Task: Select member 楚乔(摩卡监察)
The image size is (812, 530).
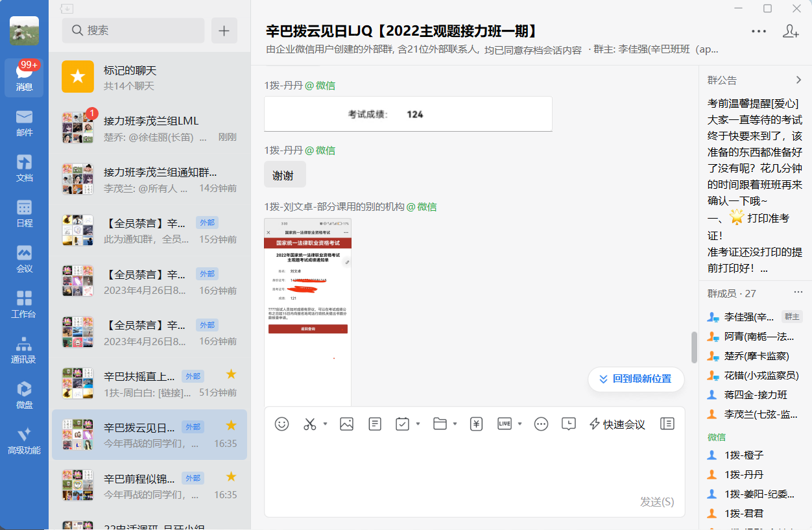Action: click(755, 355)
